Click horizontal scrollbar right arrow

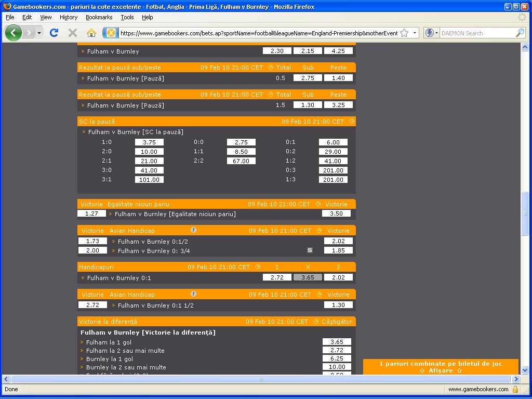pyautogui.click(x=516, y=379)
